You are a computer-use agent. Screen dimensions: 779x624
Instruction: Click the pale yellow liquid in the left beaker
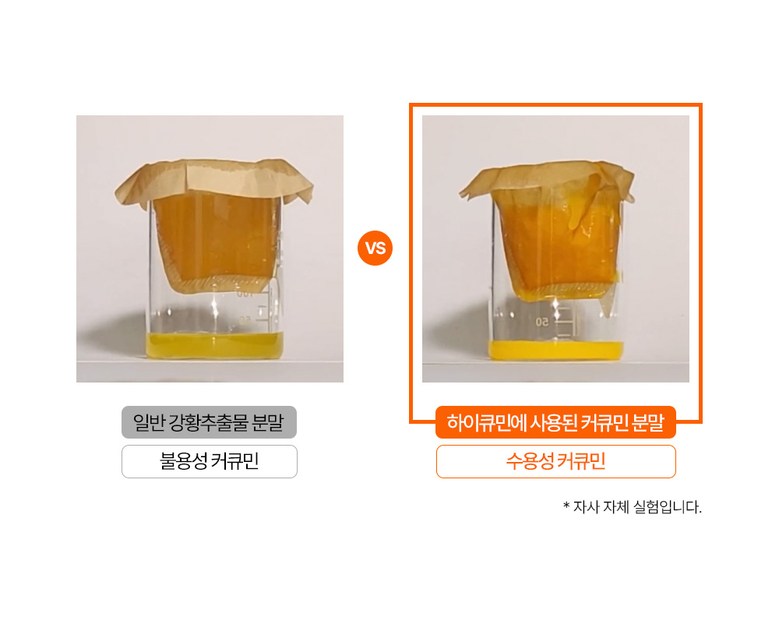(x=215, y=346)
